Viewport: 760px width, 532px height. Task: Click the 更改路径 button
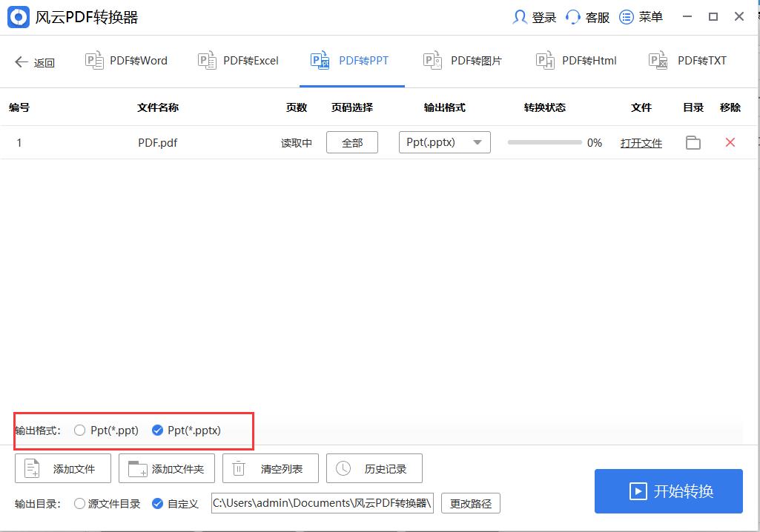pos(471,503)
